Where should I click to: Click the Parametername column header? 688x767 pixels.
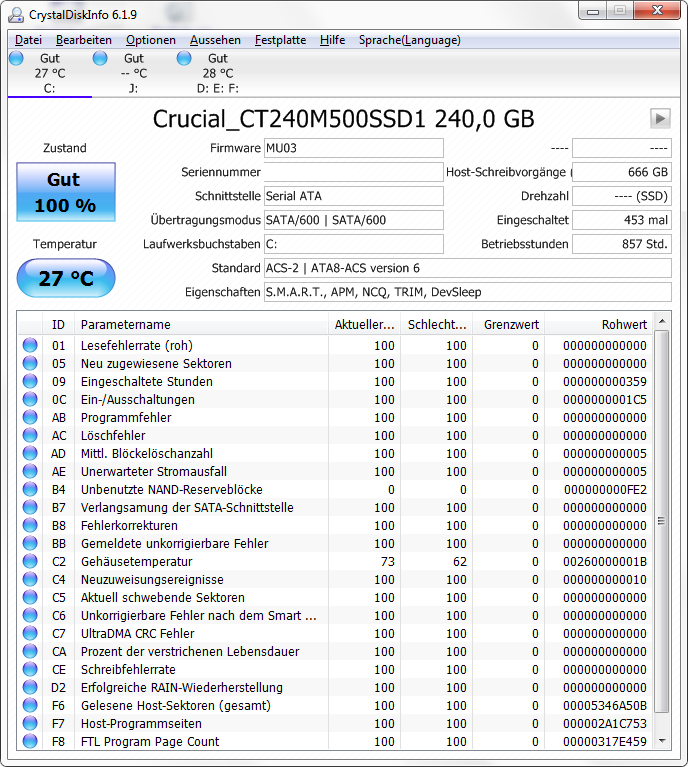pyautogui.click(x=201, y=324)
